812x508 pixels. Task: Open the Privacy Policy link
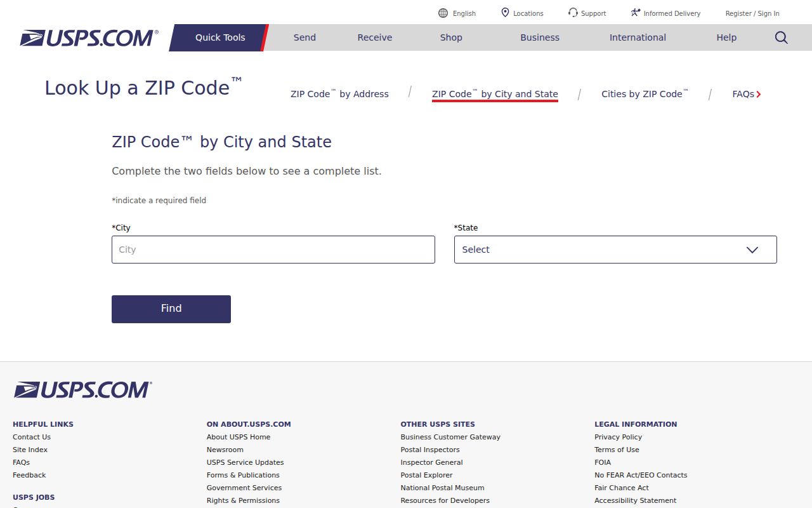(x=618, y=437)
